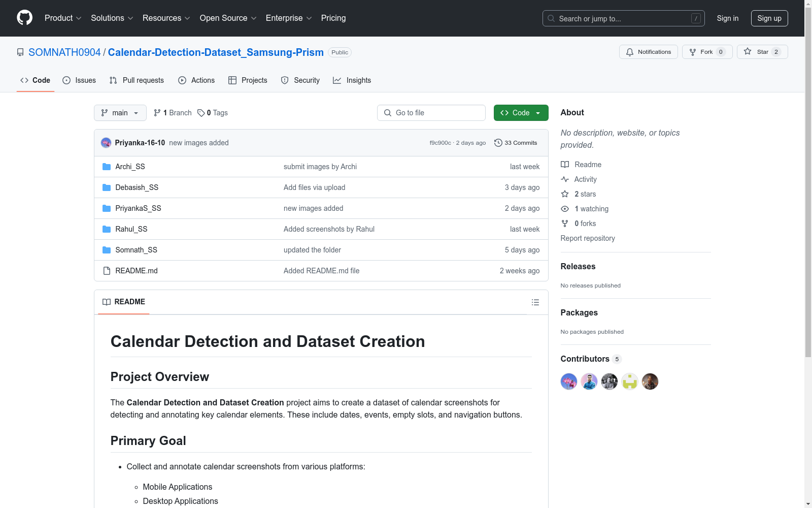
Task: Open the PriyankaS_SS folder
Action: (138, 208)
